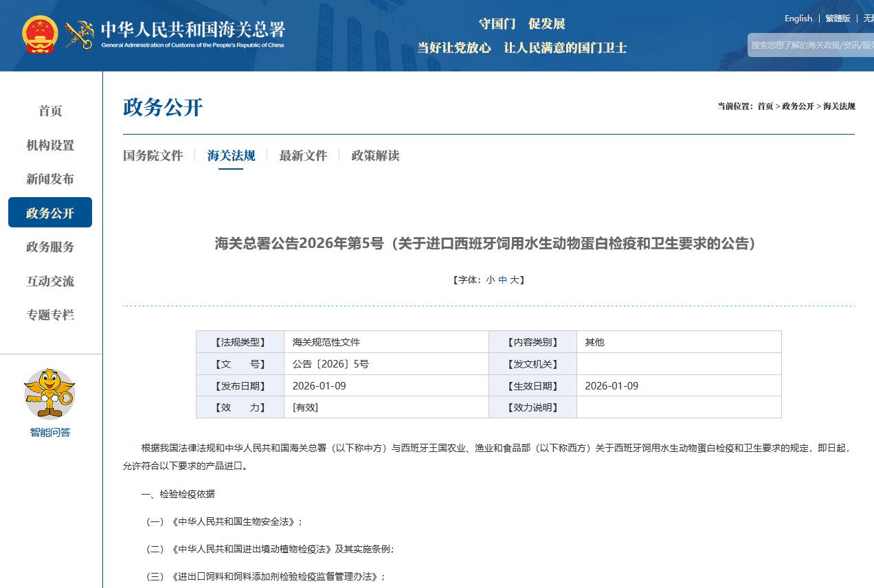Click 海关法规 in the breadcrumb path
874x588 pixels.
coord(839,106)
